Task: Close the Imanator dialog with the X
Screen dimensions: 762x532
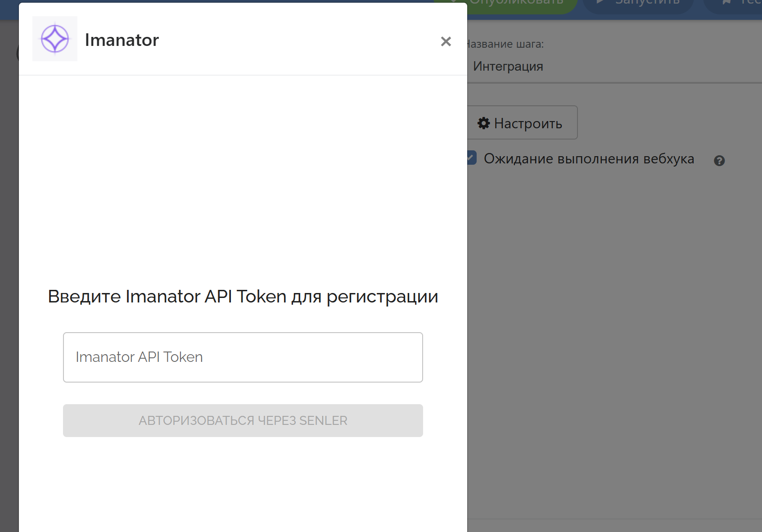Action: [x=446, y=41]
